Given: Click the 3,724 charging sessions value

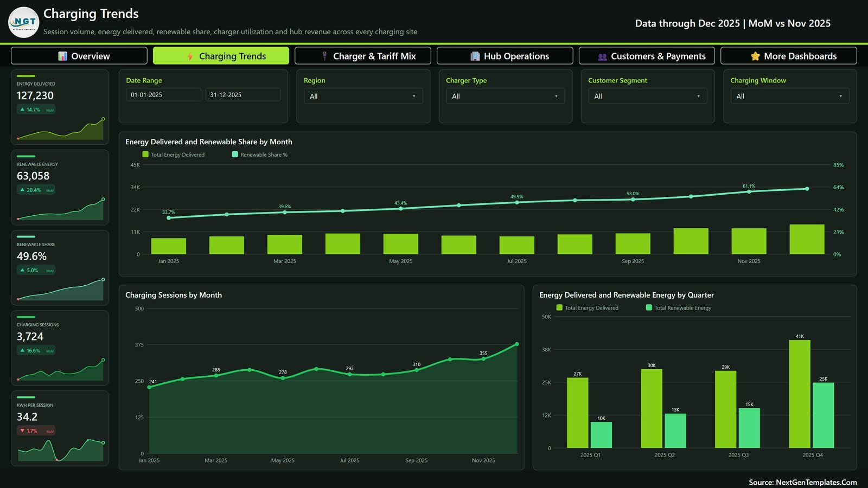Looking at the screenshot, I should click(x=30, y=336).
